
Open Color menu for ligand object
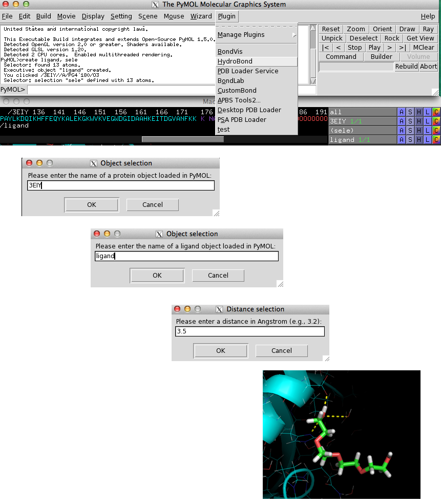coord(436,140)
